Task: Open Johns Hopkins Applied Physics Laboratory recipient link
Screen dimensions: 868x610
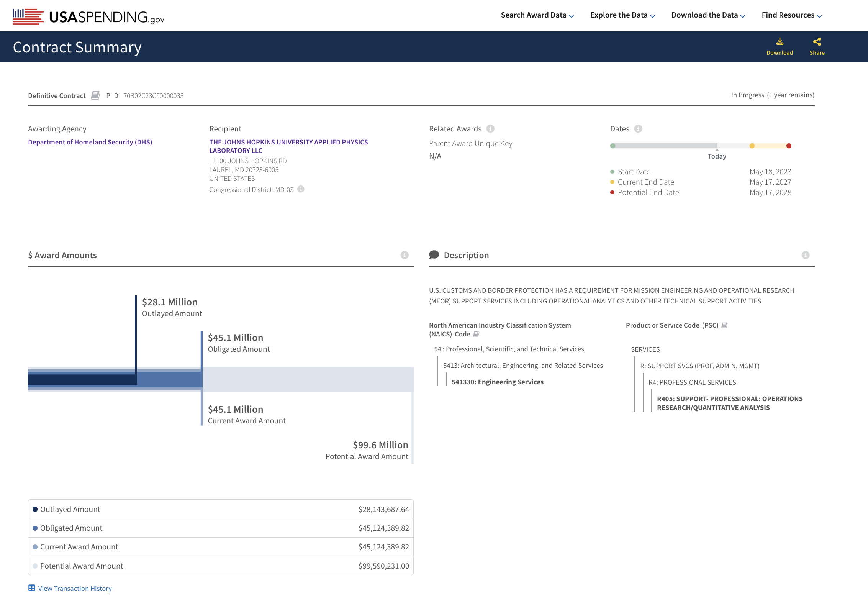Action: click(288, 146)
